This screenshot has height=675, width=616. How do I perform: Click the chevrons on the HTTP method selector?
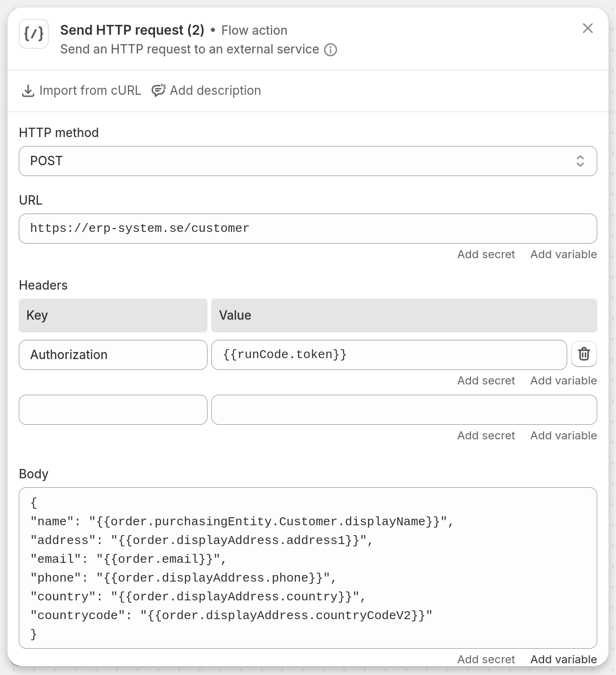pyautogui.click(x=580, y=161)
